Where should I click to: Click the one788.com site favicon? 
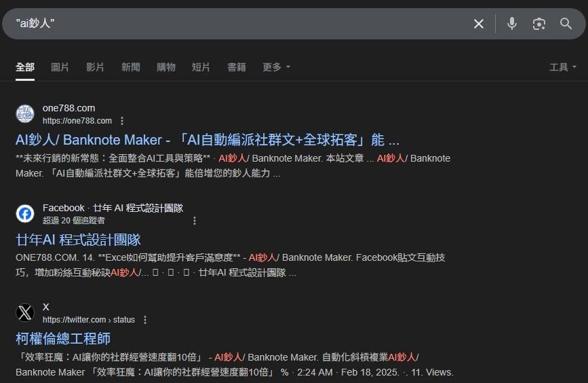click(x=25, y=114)
